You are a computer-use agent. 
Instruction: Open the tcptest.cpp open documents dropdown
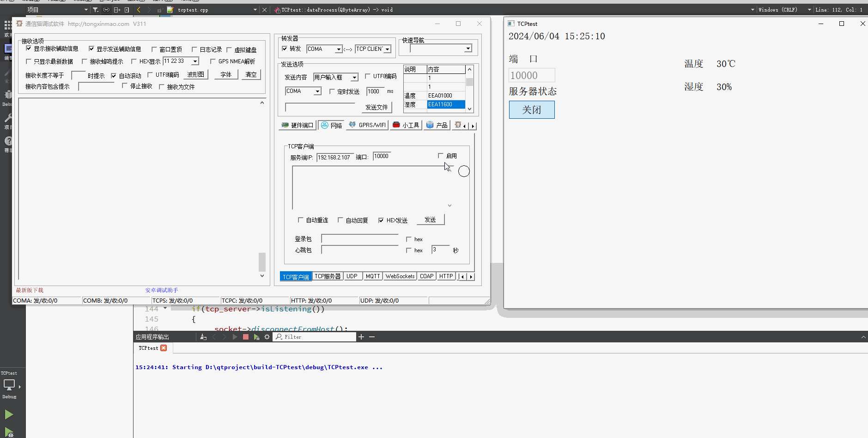[x=255, y=10]
